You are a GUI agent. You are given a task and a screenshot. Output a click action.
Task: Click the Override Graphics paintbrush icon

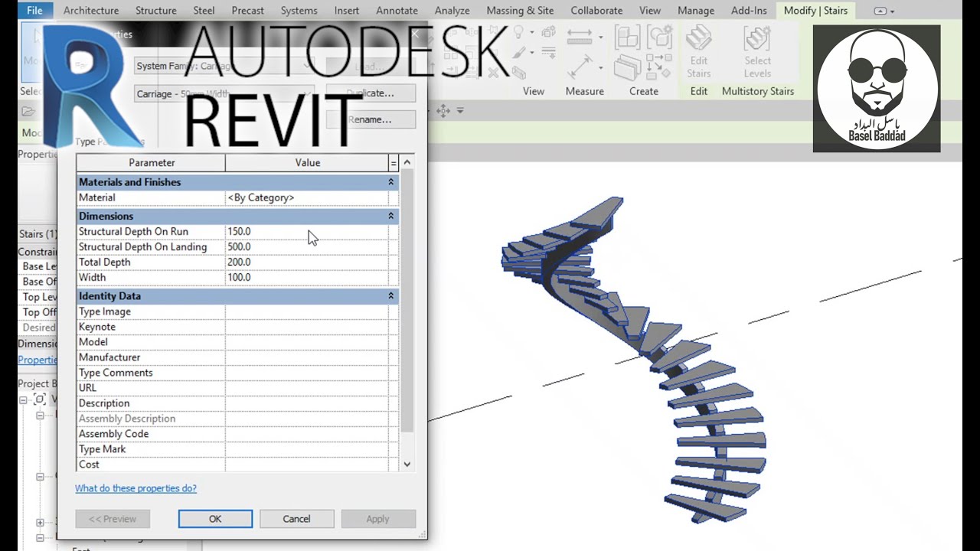(520, 54)
